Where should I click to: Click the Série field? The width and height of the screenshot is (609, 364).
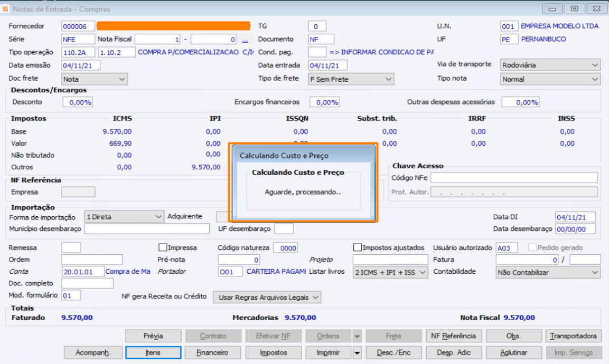78,39
